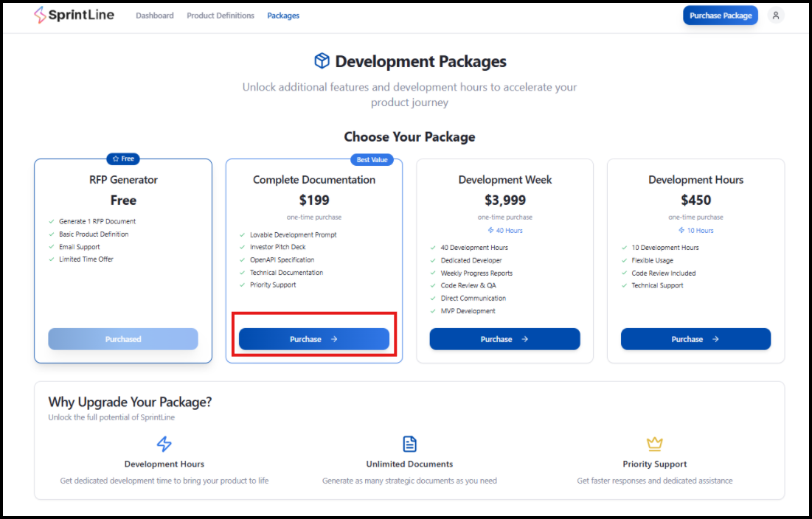Click checkmark beside Lovable Development Prompt

tap(243, 235)
